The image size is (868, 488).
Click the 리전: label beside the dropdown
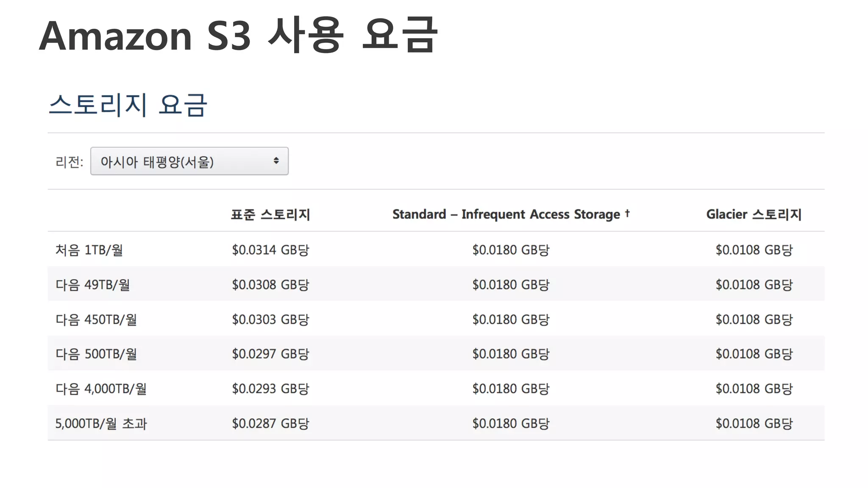coord(69,162)
